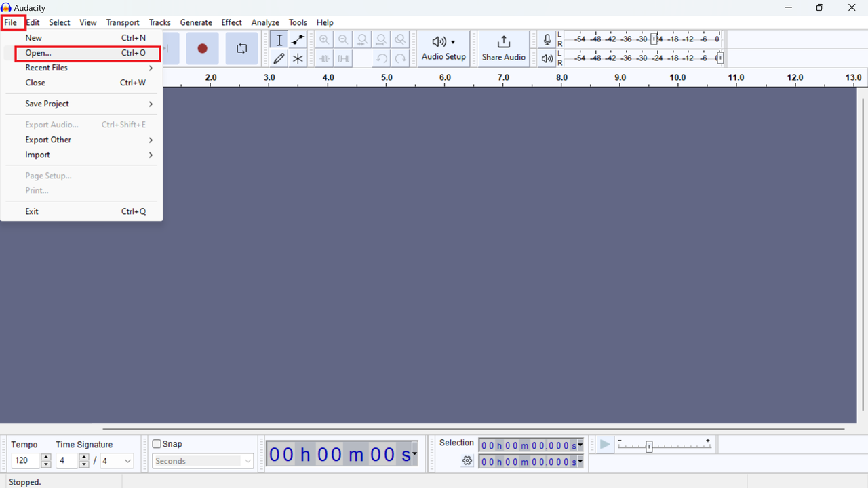Open the Transport menu

123,22
